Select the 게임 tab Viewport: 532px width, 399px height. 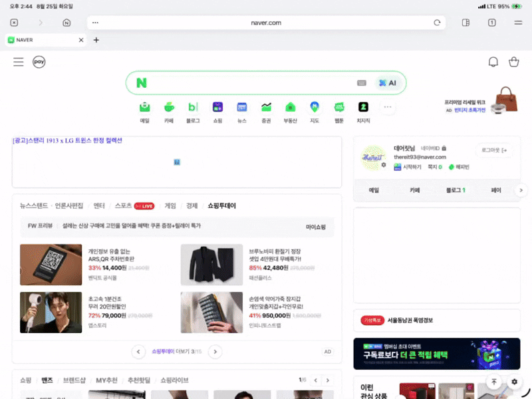coord(170,206)
